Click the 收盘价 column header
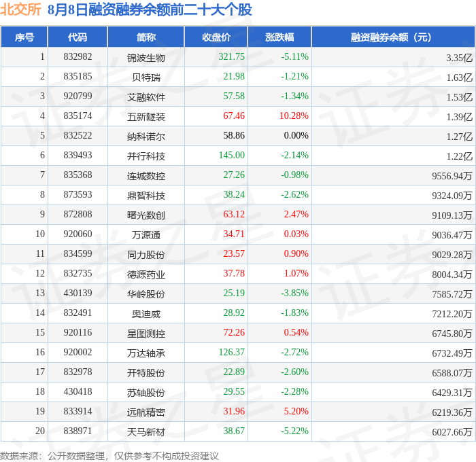 coord(216,37)
